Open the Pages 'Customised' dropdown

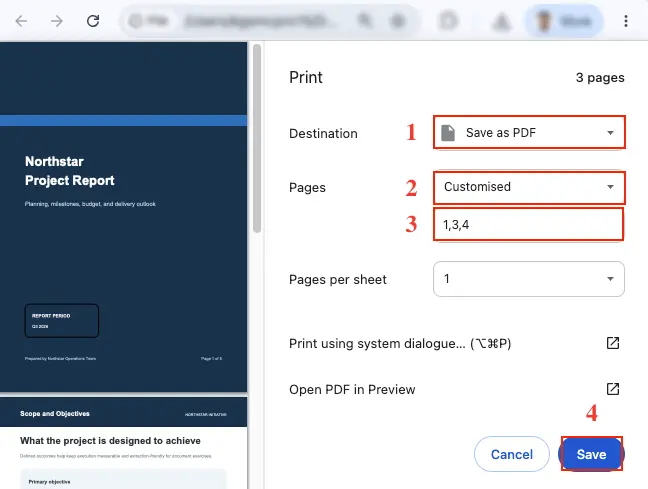point(529,187)
